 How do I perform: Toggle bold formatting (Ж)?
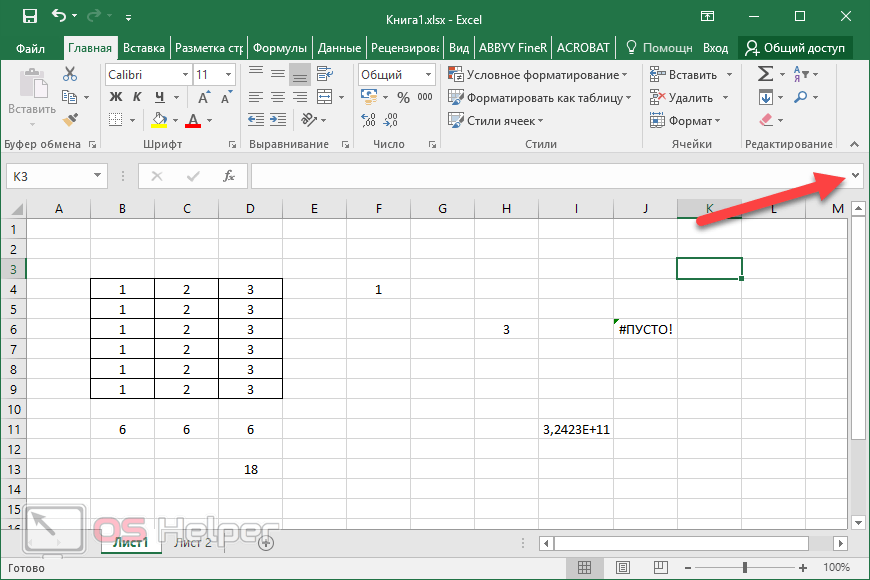pyautogui.click(x=115, y=97)
